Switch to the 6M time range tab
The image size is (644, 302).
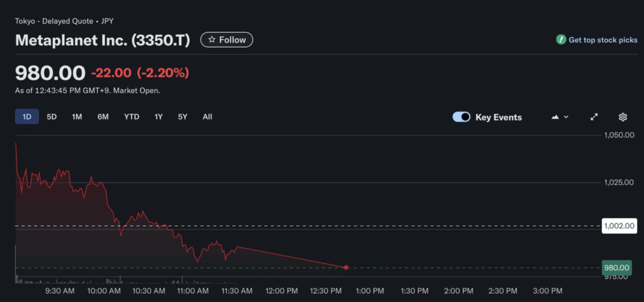coord(103,116)
